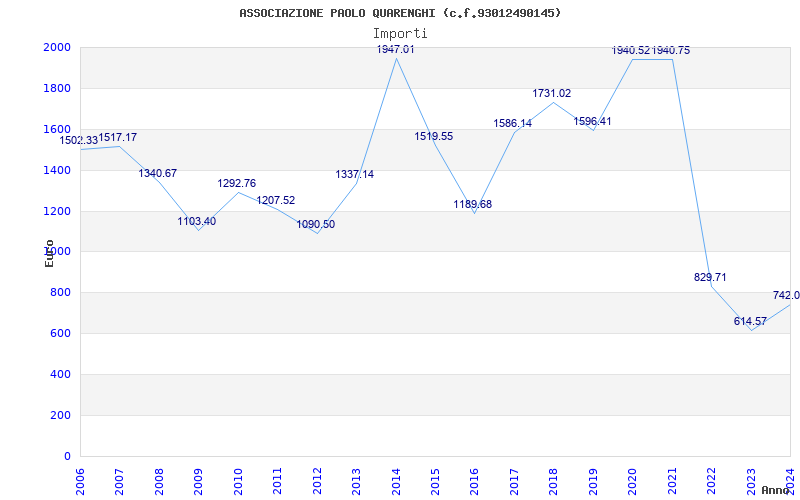The width and height of the screenshot is (800, 500).
Task: Click the lowest value 614.57
Action: coord(750,321)
